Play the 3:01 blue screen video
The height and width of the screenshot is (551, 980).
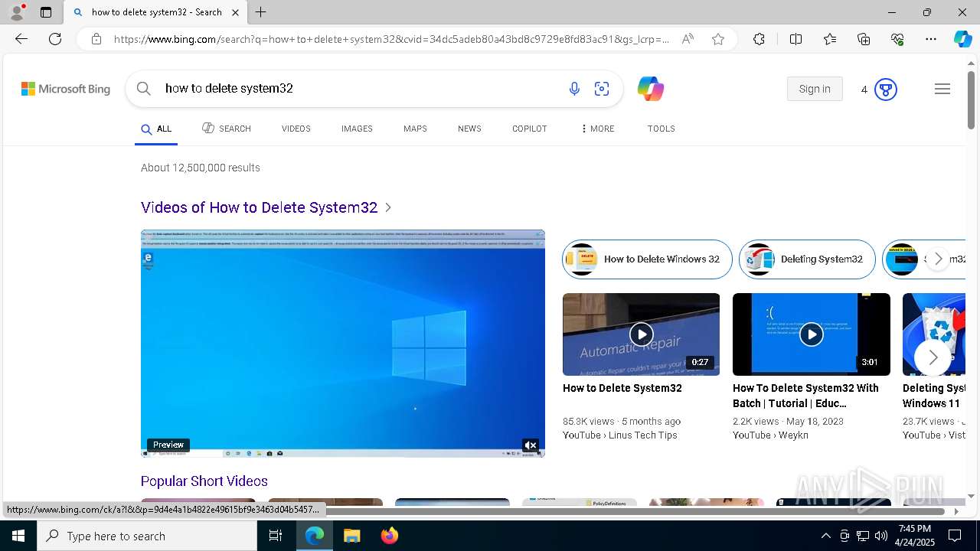[812, 334]
